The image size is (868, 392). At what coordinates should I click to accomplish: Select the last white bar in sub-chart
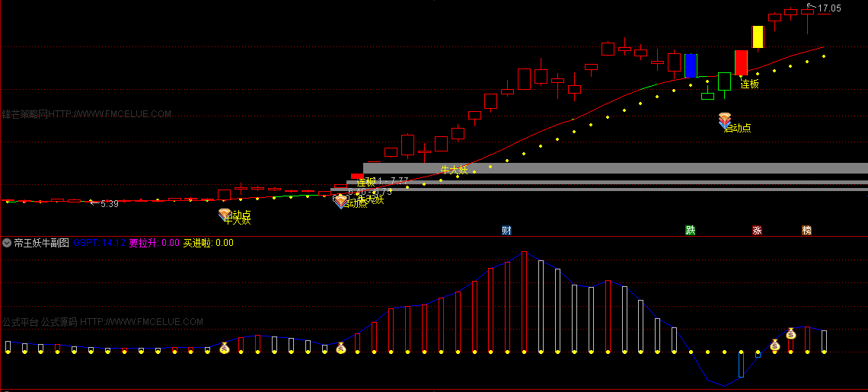[x=825, y=341]
